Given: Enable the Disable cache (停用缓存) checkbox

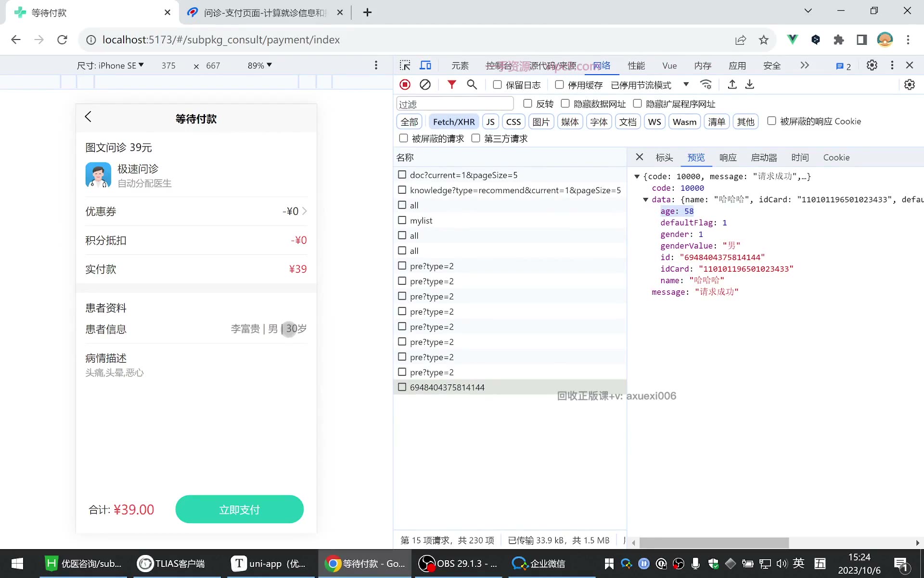Looking at the screenshot, I should [x=559, y=85].
